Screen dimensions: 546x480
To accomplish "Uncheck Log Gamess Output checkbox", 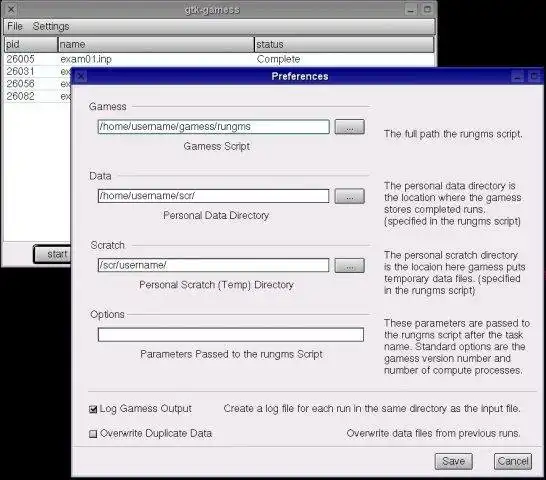I will tap(93, 409).
